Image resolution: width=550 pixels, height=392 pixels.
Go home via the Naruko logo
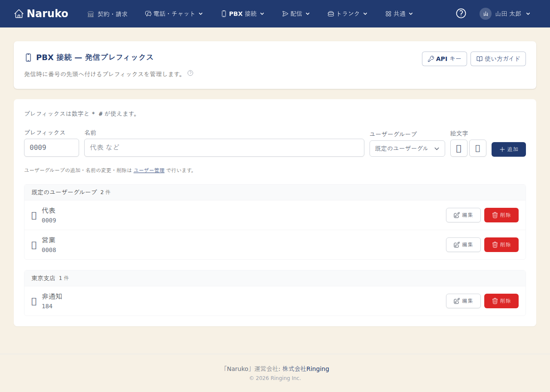coord(41,14)
